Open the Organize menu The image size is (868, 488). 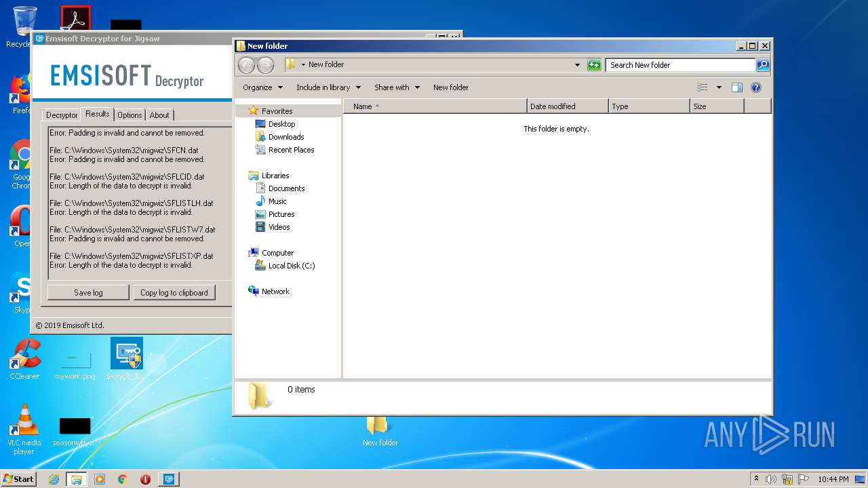(262, 87)
